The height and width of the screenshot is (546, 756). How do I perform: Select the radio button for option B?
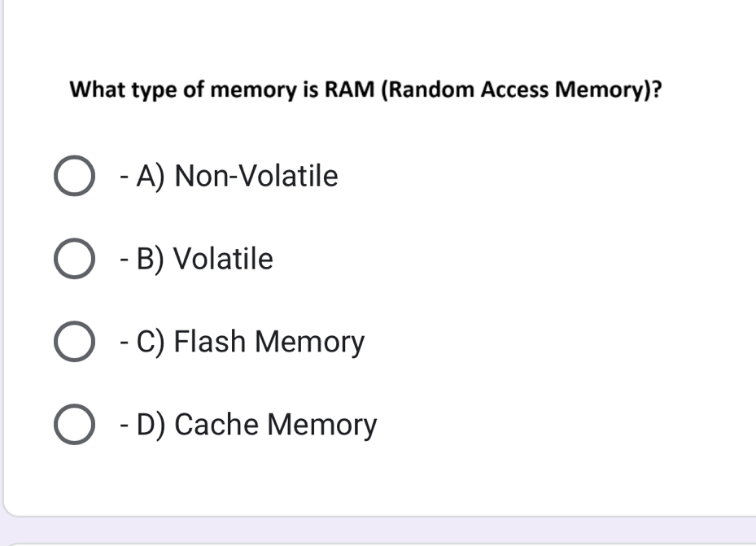pyautogui.click(x=75, y=260)
